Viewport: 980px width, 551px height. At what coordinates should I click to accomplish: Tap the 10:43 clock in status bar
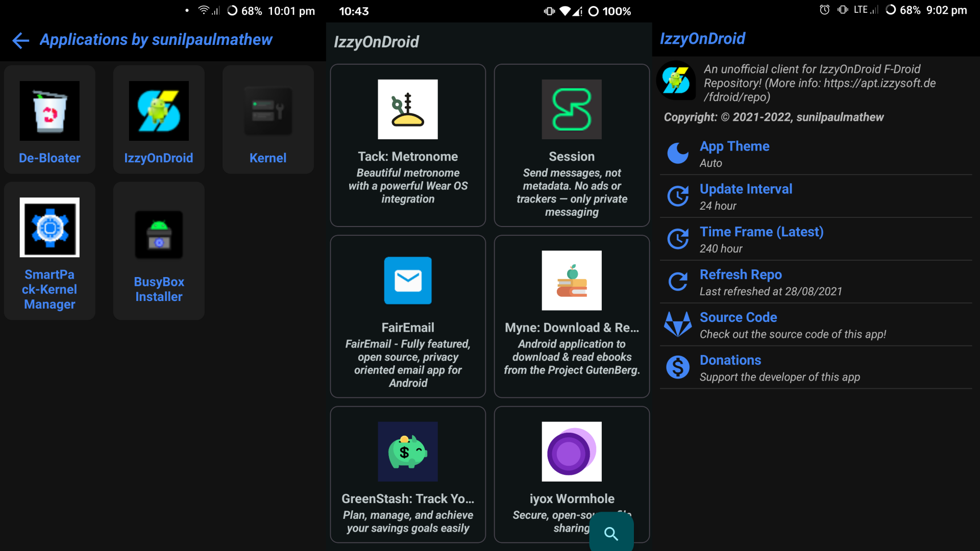[354, 11]
